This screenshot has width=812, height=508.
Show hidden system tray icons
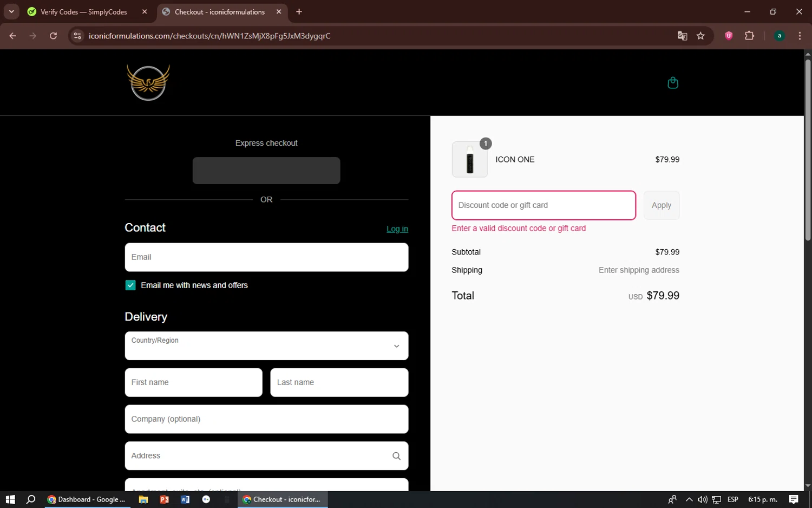tap(689, 499)
